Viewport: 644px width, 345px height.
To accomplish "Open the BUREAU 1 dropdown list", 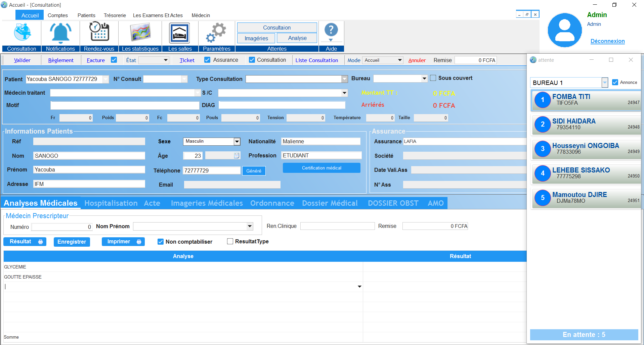I will pos(605,83).
